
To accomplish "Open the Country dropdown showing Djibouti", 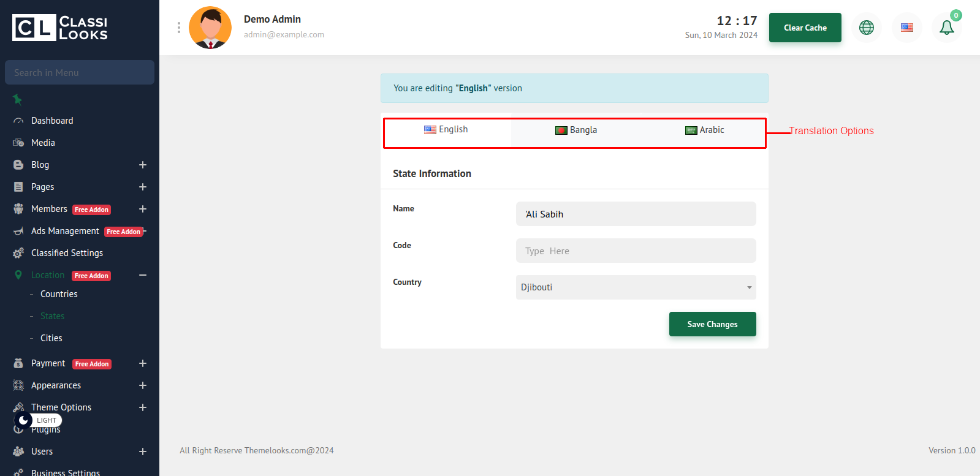I will click(x=636, y=287).
